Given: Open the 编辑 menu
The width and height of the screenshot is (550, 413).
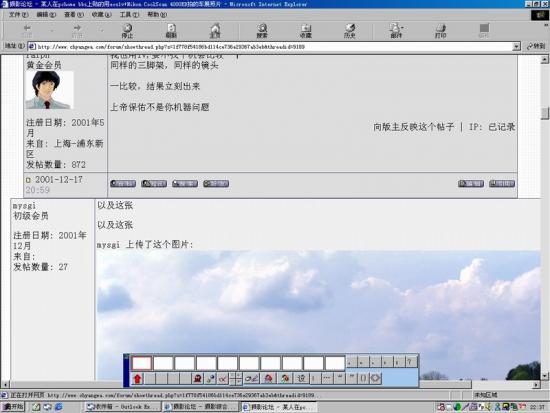Looking at the screenshot, I should [46, 15].
